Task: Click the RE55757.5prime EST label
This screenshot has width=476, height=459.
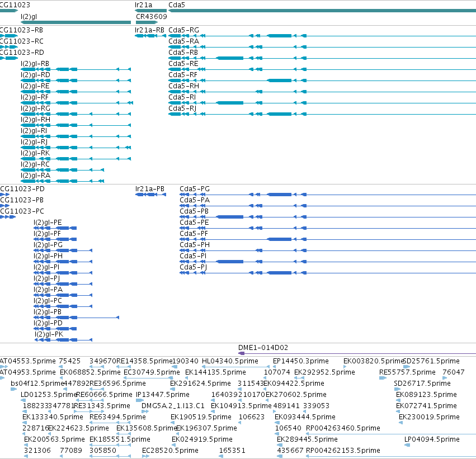Action: 407,372
